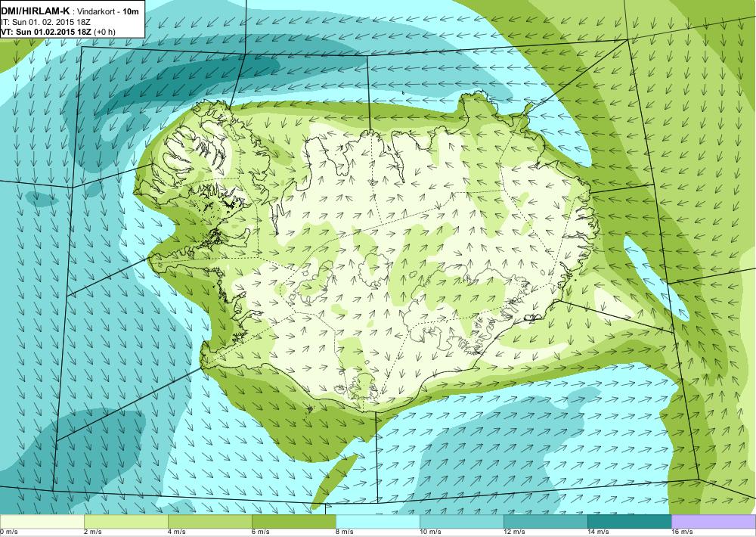Click the 'Vindarkort - 10m' label
Screen dimensions: 756x537
pyautogui.click(x=107, y=11)
